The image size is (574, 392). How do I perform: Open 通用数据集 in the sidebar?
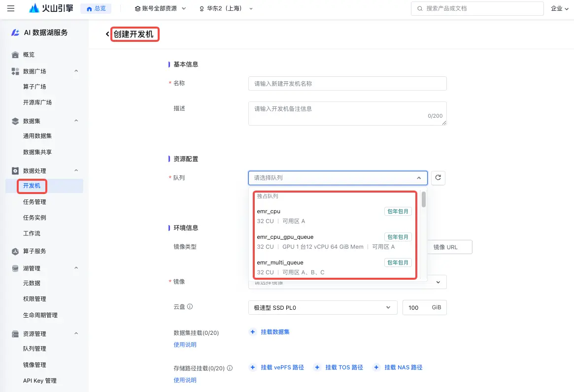(x=37, y=136)
